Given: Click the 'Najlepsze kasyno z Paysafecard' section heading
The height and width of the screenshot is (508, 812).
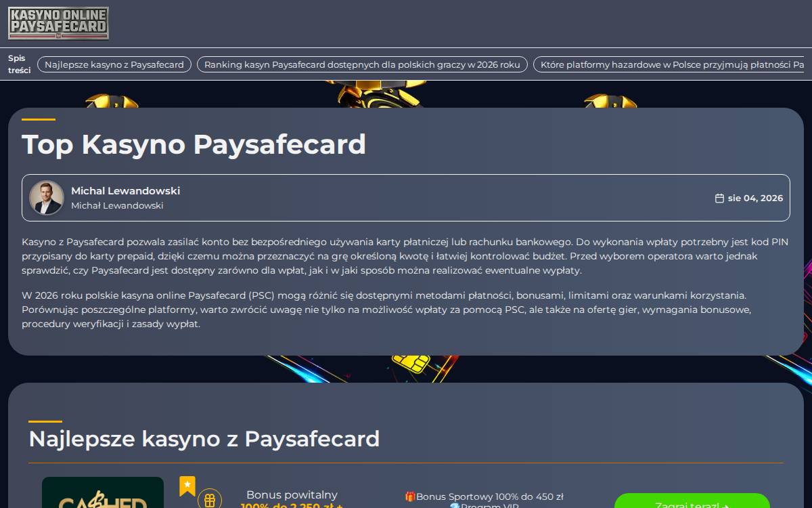Looking at the screenshot, I should (x=204, y=439).
